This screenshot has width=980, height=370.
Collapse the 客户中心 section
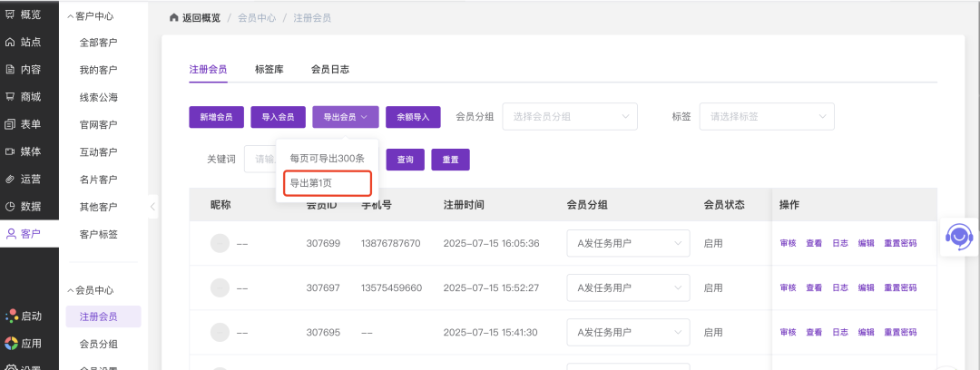click(71, 15)
